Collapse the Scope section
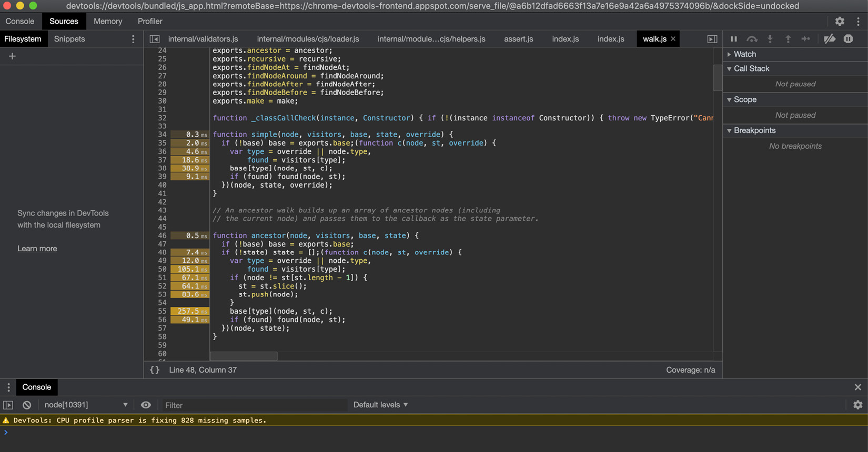 pyautogui.click(x=795, y=100)
